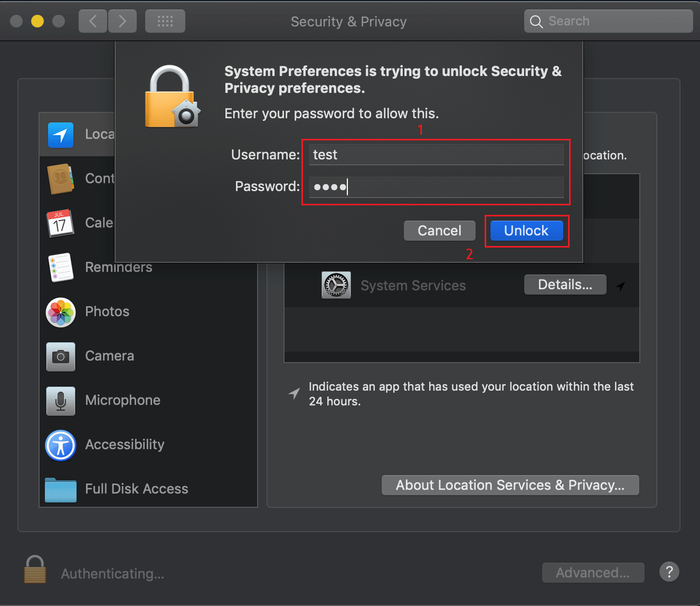
Task: Select the Camera sidebar icon
Action: (x=61, y=356)
